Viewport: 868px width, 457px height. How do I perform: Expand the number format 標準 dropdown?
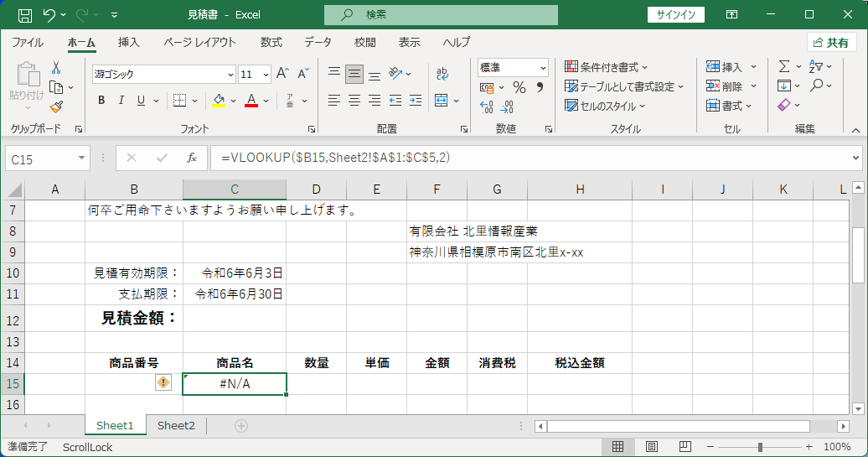click(x=543, y=68)
